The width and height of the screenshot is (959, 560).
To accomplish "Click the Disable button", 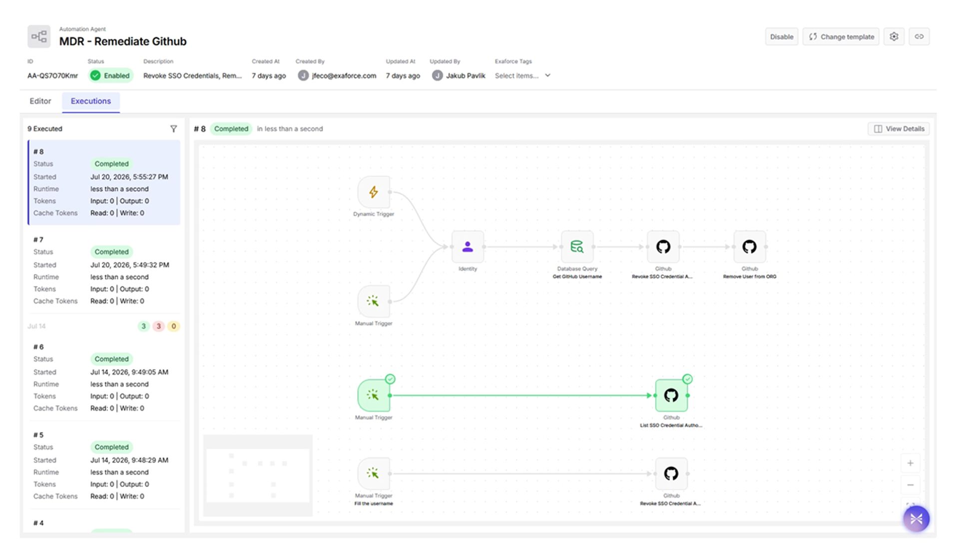I will [781, 36].
